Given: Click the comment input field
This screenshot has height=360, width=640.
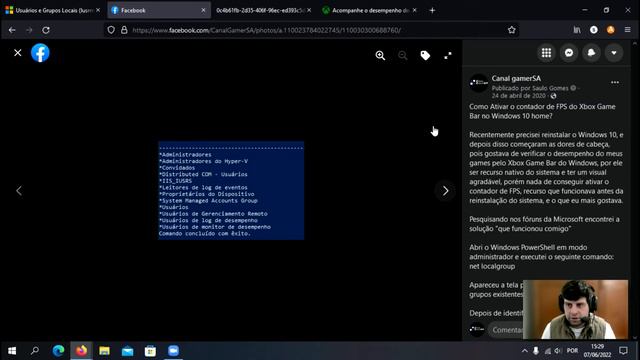Looking at the screenshot, I should 506,330.
